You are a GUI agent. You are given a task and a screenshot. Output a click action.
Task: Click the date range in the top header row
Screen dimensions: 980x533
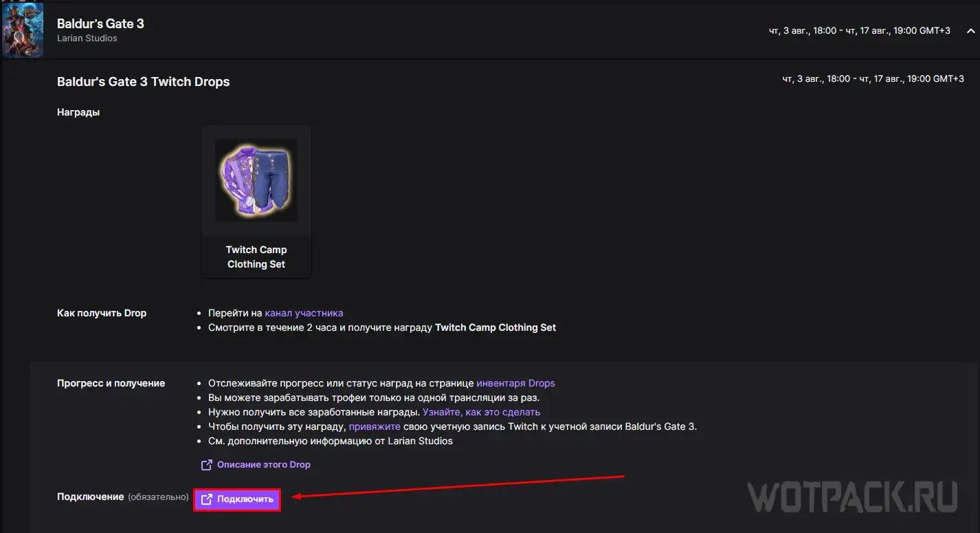pyautogui.click(x=860, y=31)
